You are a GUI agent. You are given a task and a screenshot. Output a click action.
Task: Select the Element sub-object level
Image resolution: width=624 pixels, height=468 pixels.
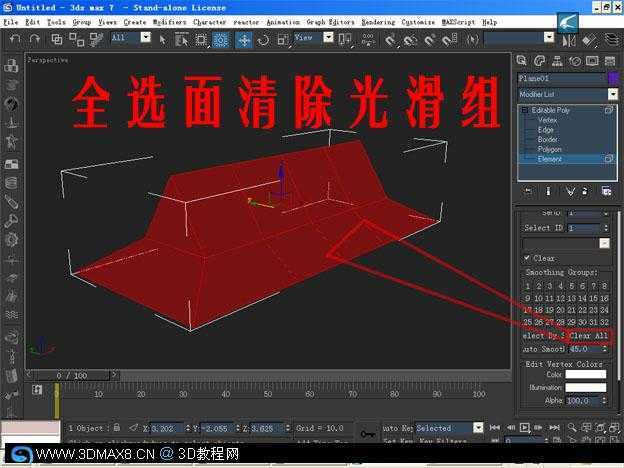tap(550, 159)
